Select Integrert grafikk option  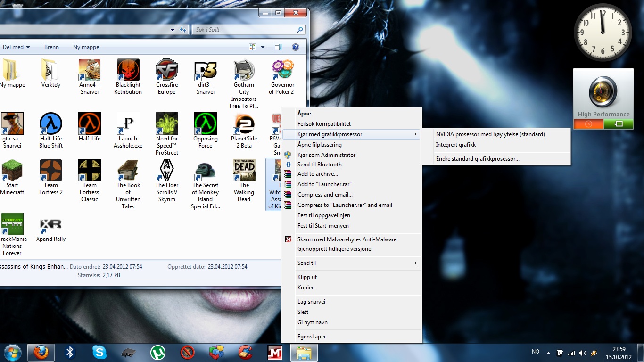pyautogui.click(x=495, y=145)
